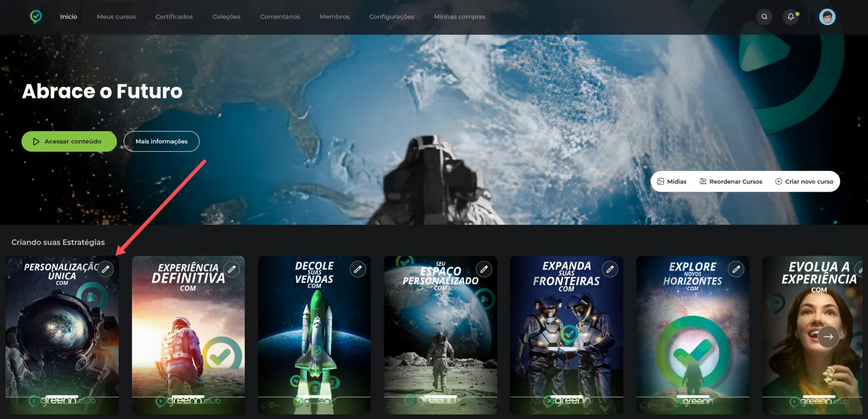This screenshot has height=419, width=868.
Task: Click the Greenn Club logo icon
Action: coord(36,17)
